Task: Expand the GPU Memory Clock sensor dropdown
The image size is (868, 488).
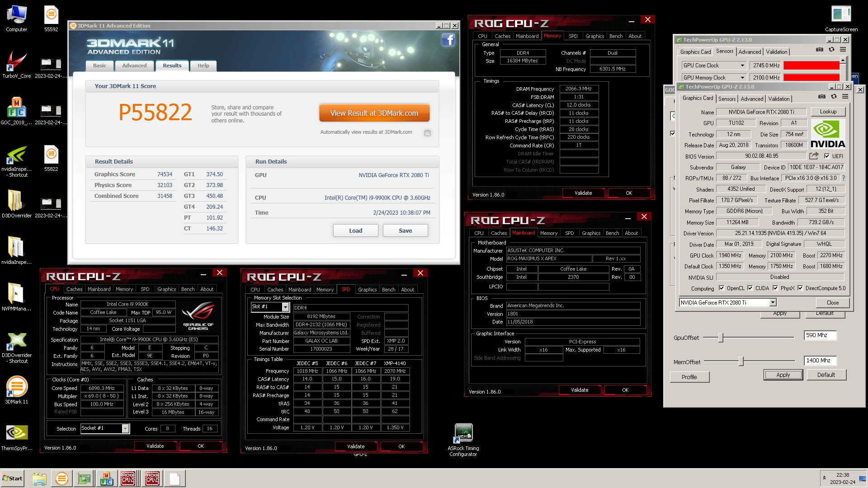Action: click(742, 78)
